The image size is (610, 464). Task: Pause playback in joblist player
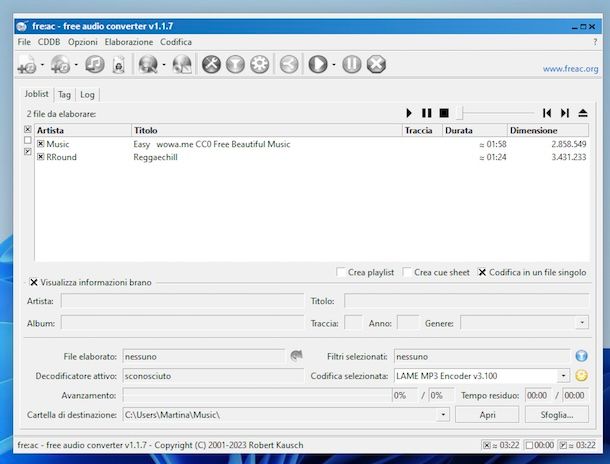point(427,113)
